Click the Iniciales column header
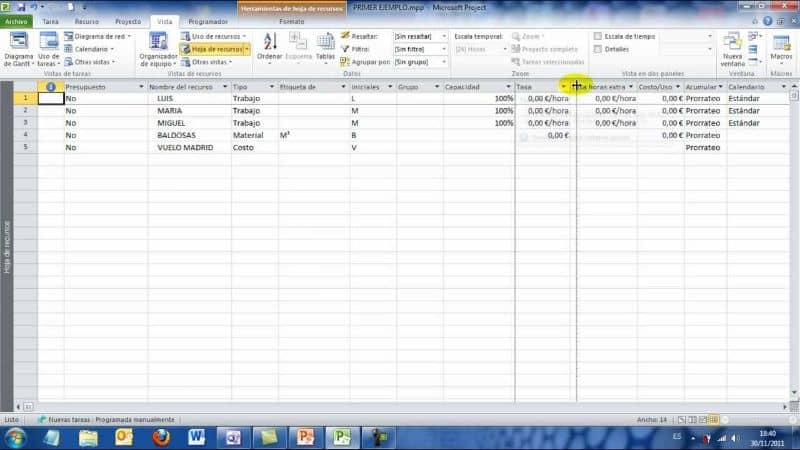 [x=372, y=87]
